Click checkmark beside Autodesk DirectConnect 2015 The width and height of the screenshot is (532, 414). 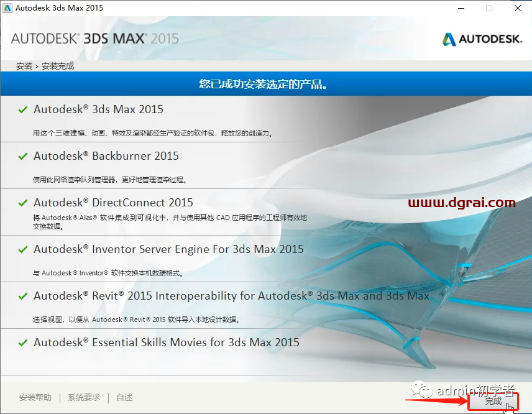[23, 203]
